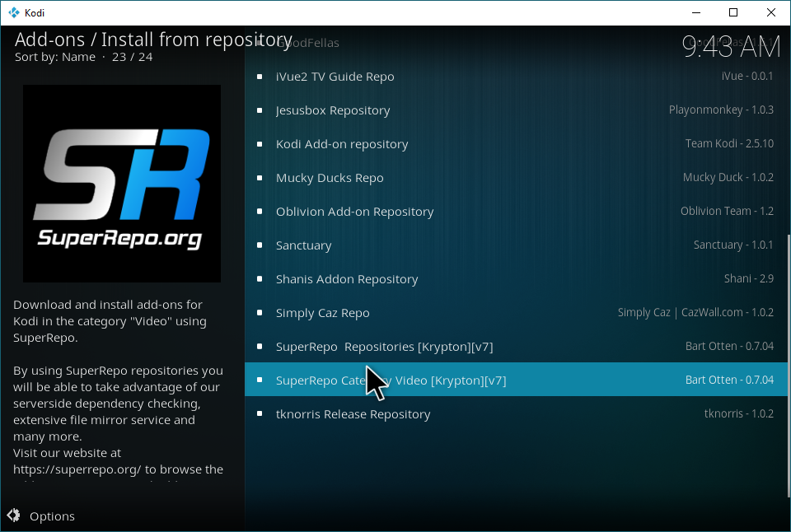The image size is (791, 532).
Task: Click version text 'Team Kodi - 2.5.10'
Action: click(729, 144)
